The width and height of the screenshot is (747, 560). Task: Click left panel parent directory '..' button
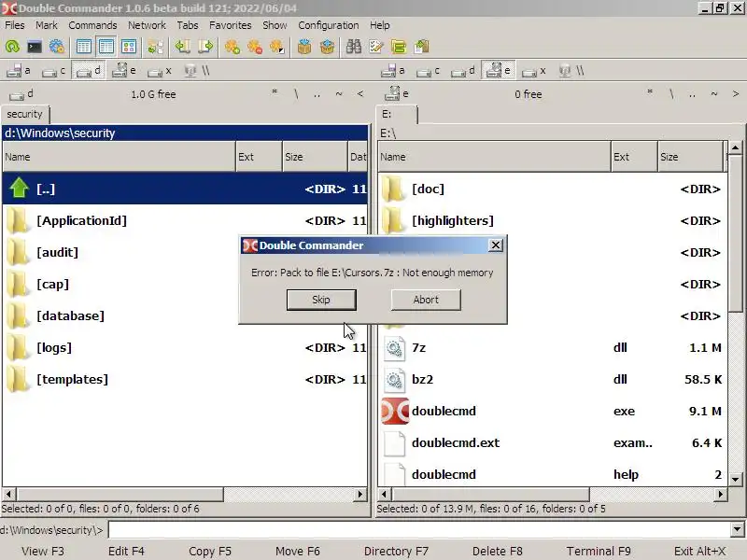pos(317,94)
